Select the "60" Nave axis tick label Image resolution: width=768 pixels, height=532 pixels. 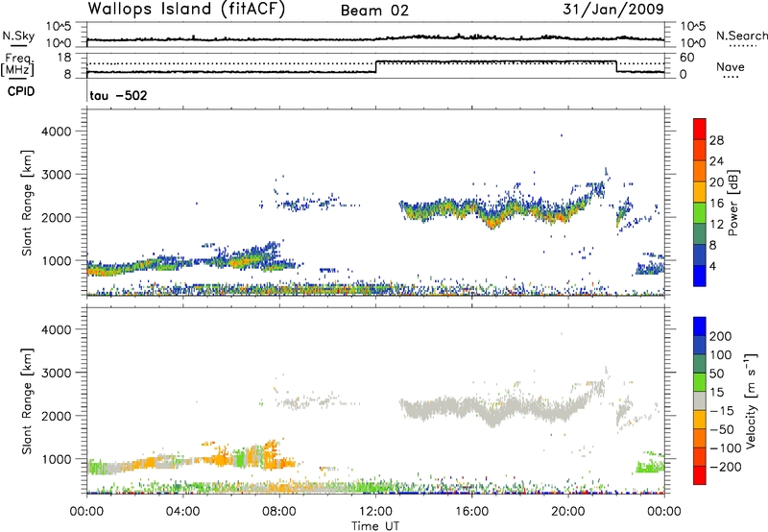pos(687,58)
